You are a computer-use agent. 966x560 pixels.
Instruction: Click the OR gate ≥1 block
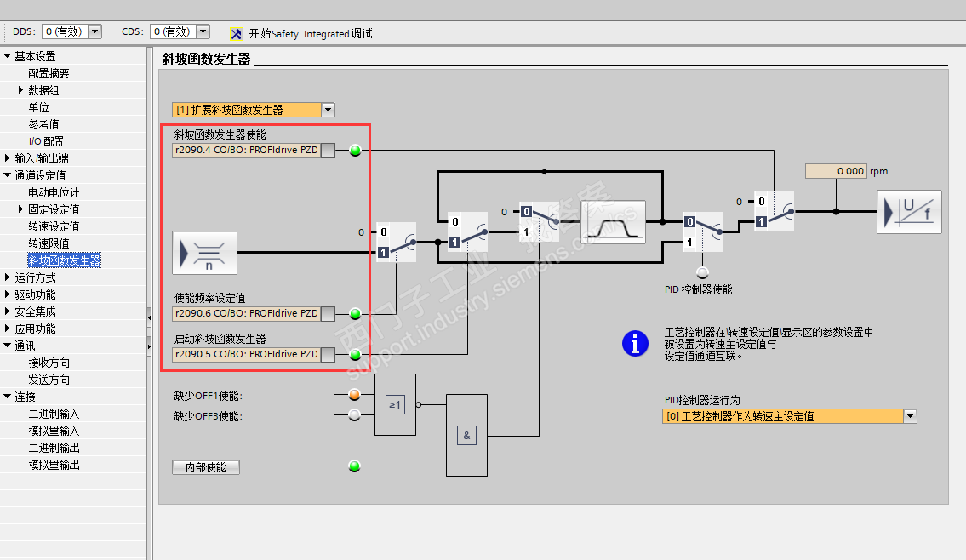[x=395, y=405]
